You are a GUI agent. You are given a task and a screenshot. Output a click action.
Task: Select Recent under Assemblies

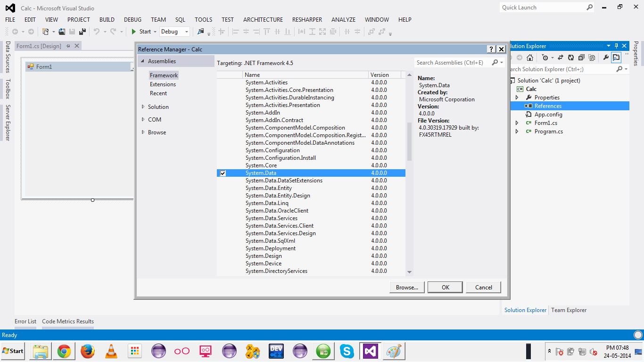[158, 93]
